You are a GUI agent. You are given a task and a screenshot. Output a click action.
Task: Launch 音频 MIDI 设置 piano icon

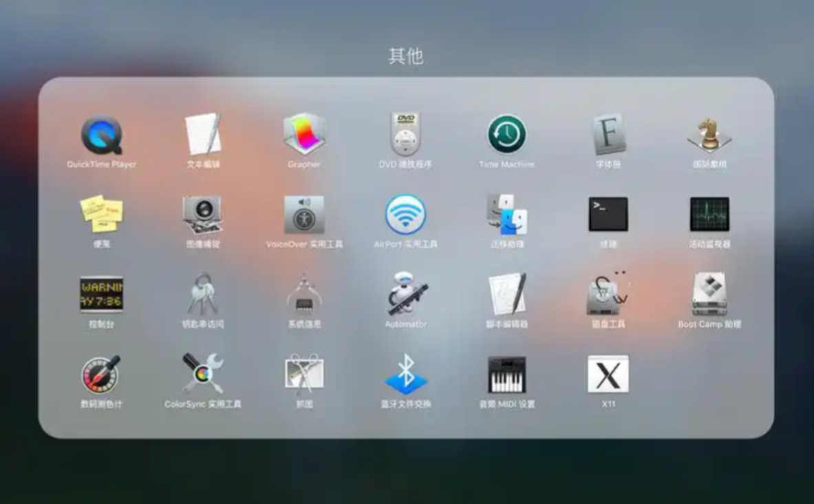click(507, 374)
